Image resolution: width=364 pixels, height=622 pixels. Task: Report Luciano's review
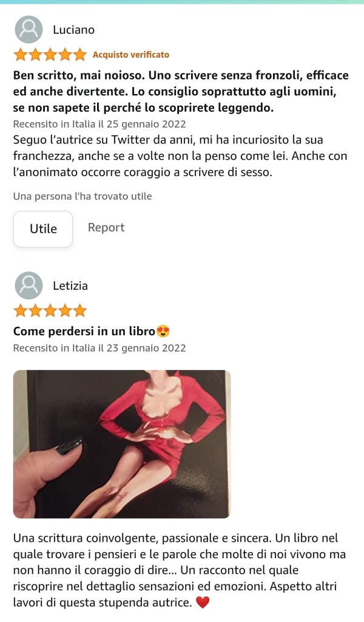(x=106, y=228)
